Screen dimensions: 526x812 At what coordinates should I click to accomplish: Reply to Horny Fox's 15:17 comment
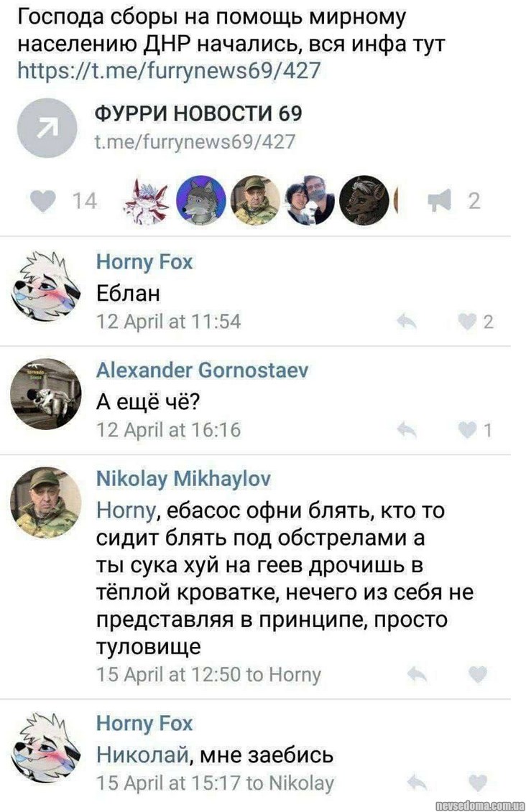click(417, 783)
